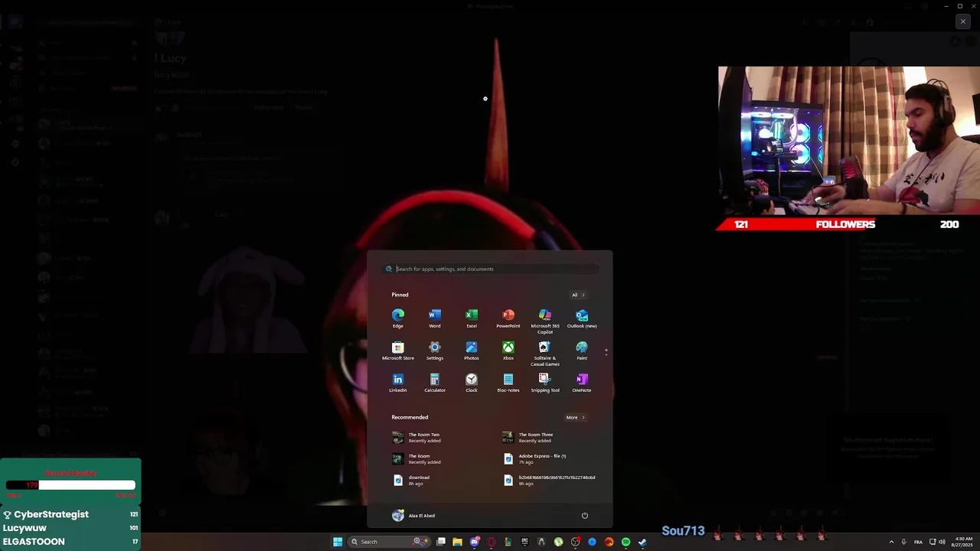Open Spotify from the taskbar
Screen dimensions: 980x551
tap(626, 542)
